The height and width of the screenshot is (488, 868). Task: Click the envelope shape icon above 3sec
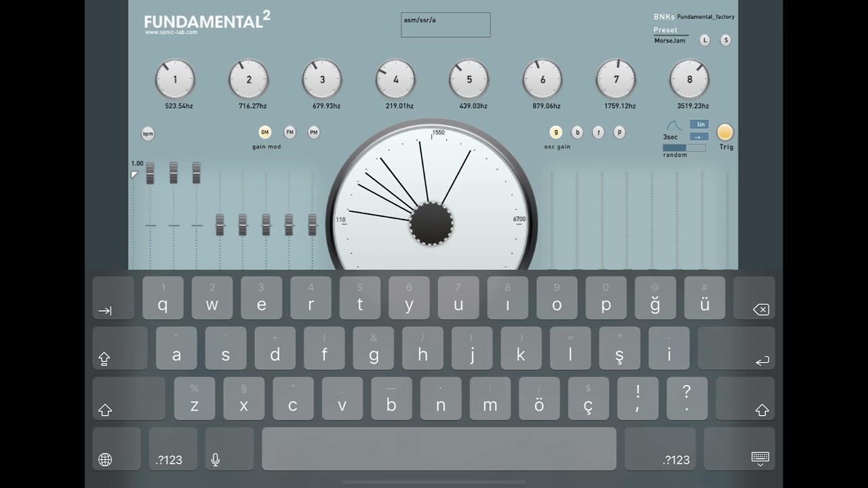pyautogui.click(x=673, y=126)
